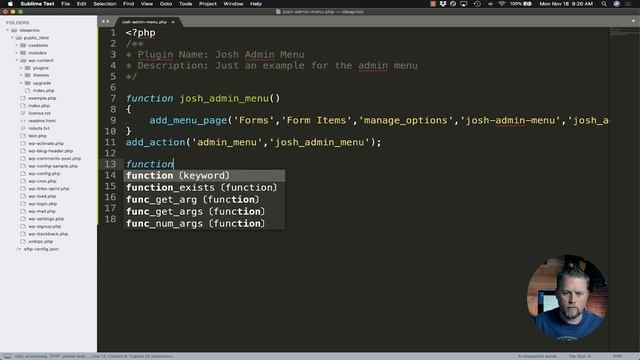This screenshot has height=360, width=640.
Task: Click the folder icon of the plugins folder
Action: pyautogui.click(x=28, y=68)
